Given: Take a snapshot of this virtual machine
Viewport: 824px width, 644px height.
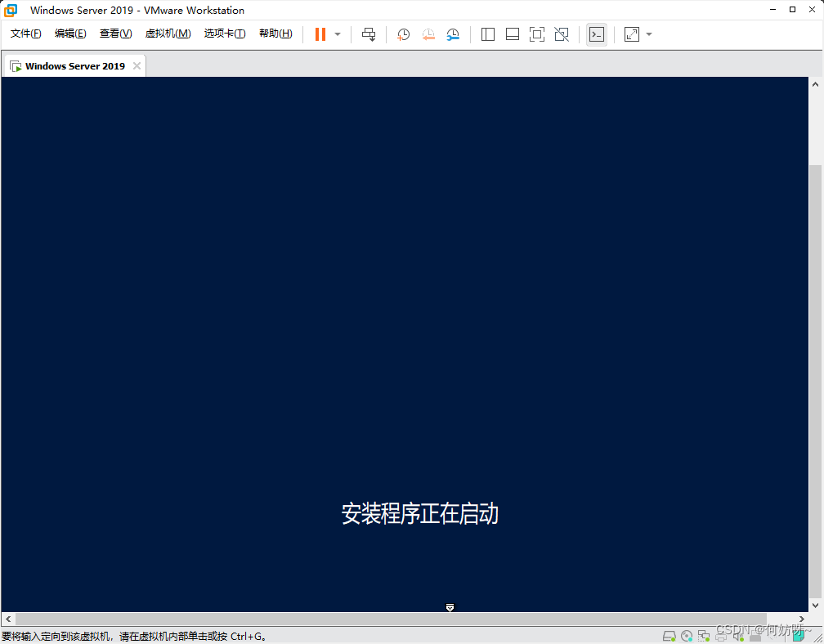Looking at the screenshot, I should click(403, 34).
